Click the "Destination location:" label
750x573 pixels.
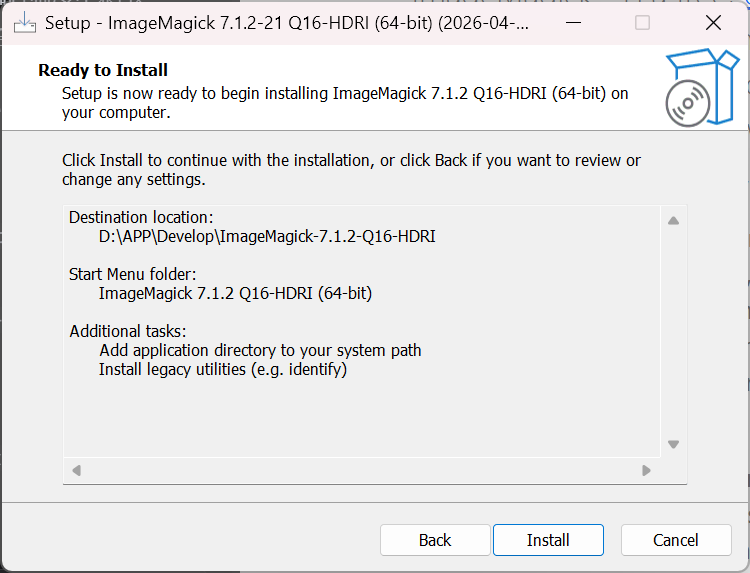point(141,217)
